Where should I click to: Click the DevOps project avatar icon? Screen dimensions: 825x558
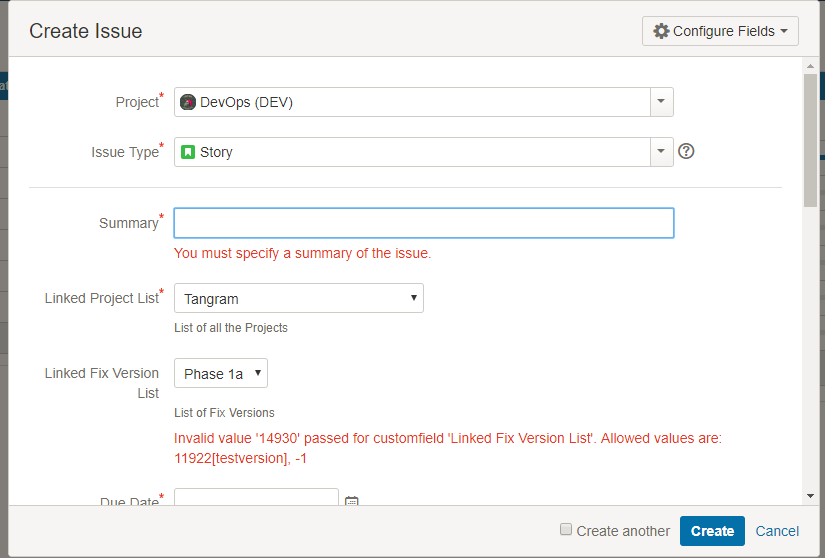point(188,102)
